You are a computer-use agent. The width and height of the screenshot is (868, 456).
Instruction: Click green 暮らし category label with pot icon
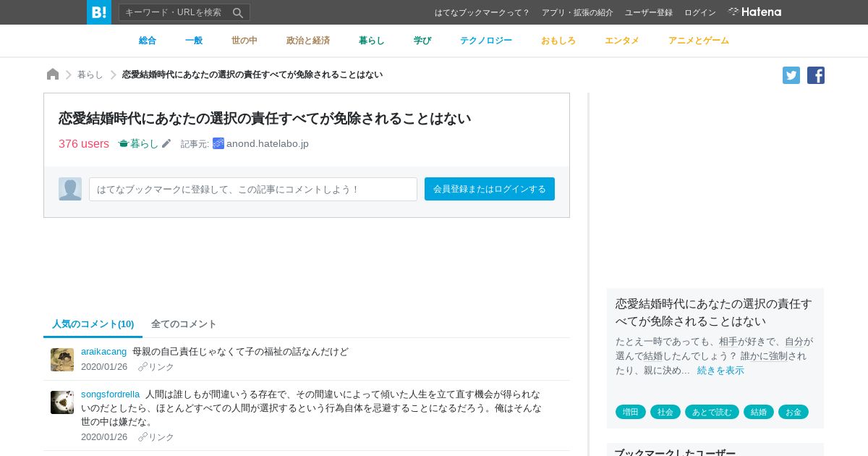point(138,143)
